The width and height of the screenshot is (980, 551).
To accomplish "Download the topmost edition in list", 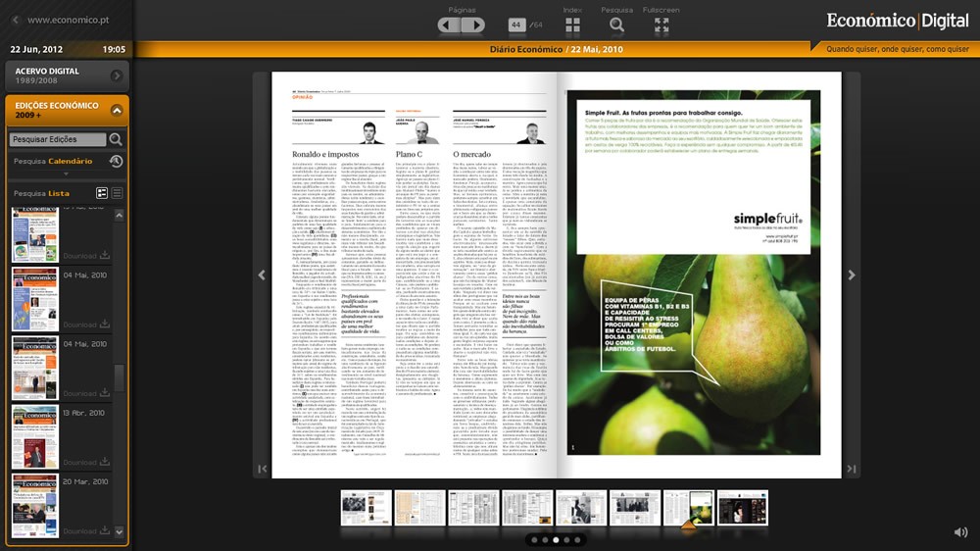I will tap(86, 255).
